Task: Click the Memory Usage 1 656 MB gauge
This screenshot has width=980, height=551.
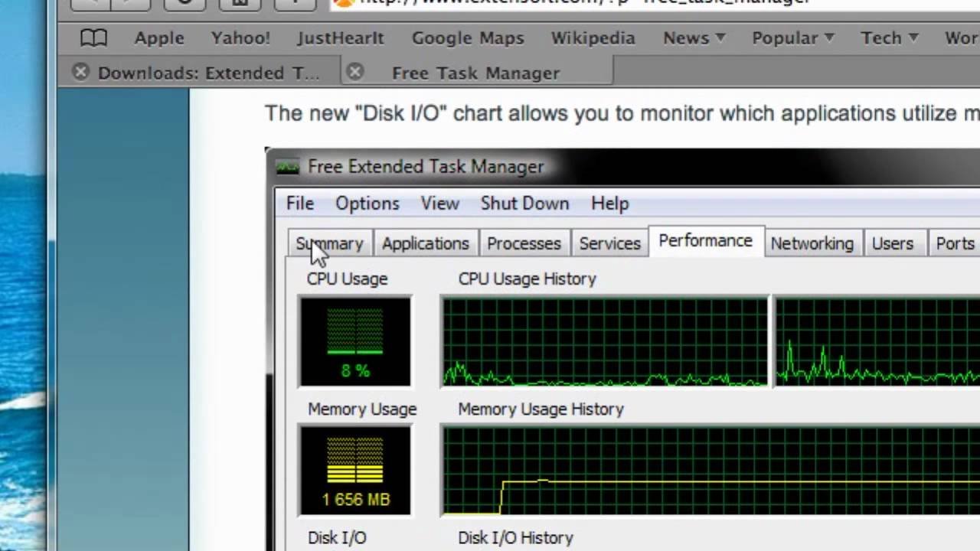Action: pyautogui.click(x=355, y=471)
